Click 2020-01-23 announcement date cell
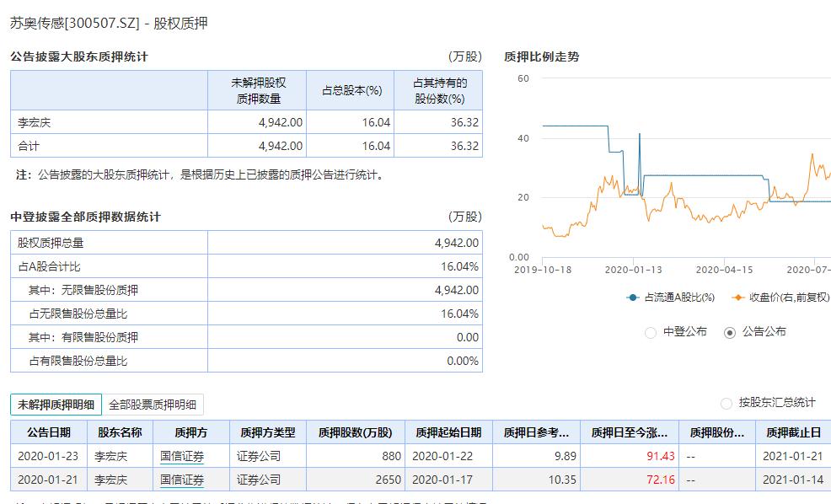This screenshot has height=504, width=831. 48,456
